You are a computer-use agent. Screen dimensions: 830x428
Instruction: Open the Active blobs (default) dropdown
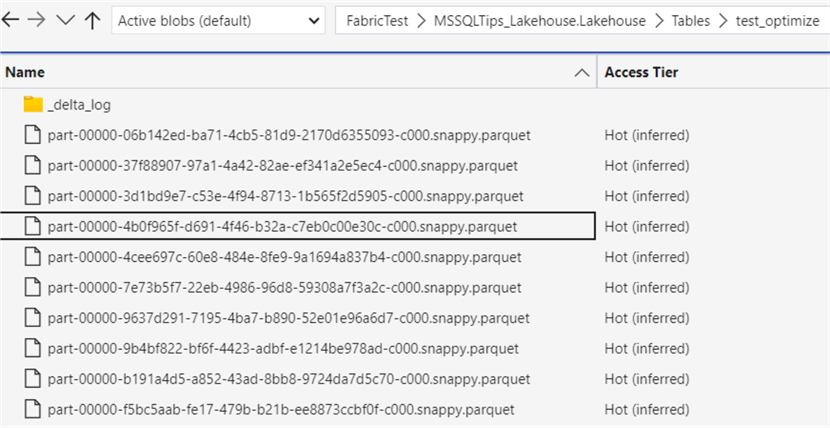[x=219, y=20]
